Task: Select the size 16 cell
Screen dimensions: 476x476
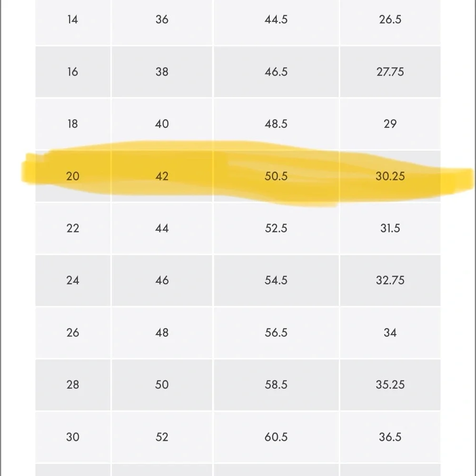Action: point(73,72)
